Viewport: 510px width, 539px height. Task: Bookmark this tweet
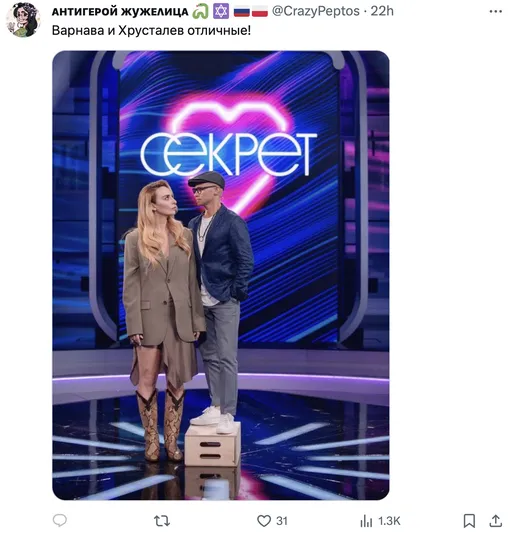click(469, 521)
